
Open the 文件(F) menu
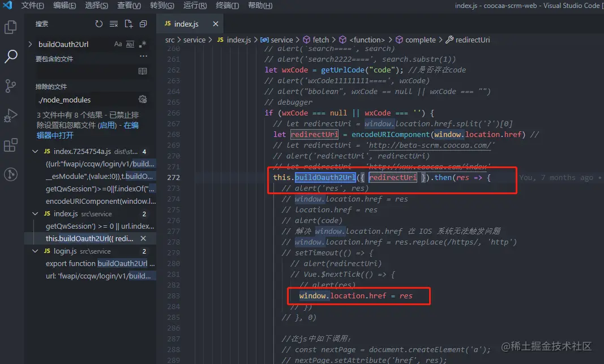(x=32, y=6)
